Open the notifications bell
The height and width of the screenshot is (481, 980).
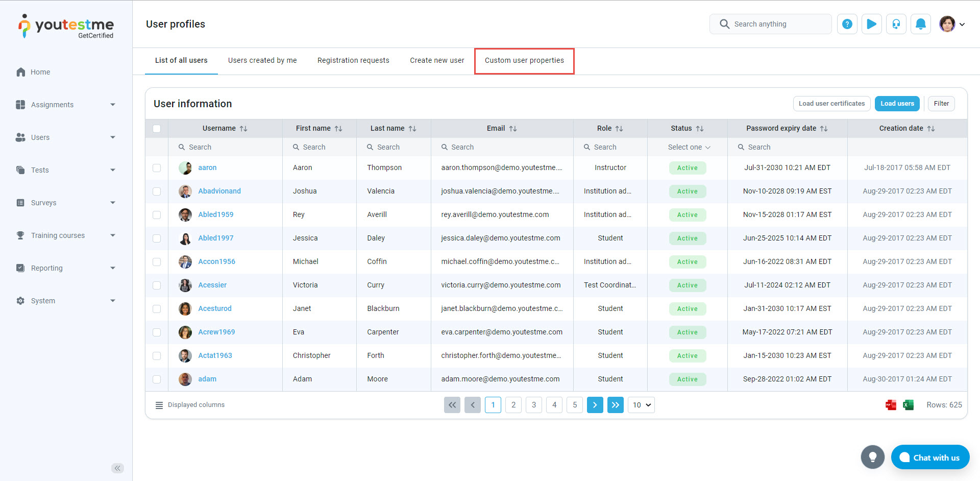tap(920, 24)
